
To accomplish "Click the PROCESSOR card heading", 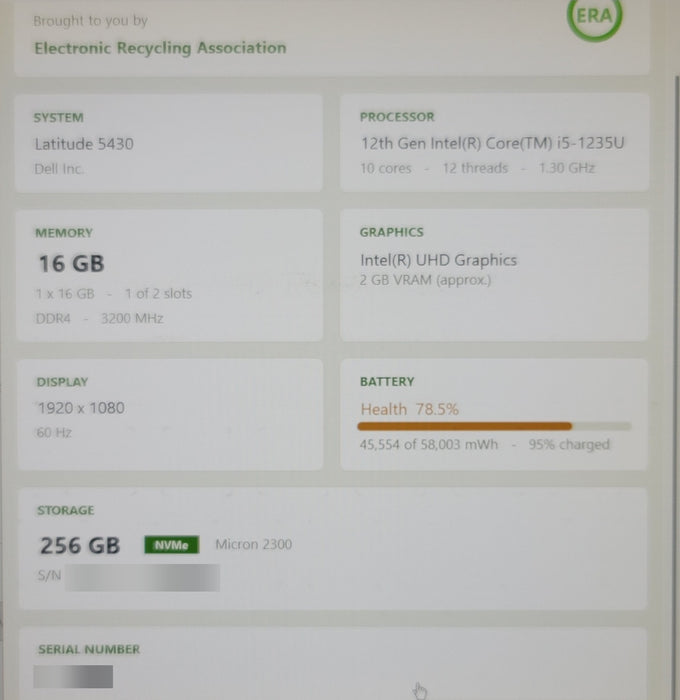I will pyautogui.click(x=397, y=117).
